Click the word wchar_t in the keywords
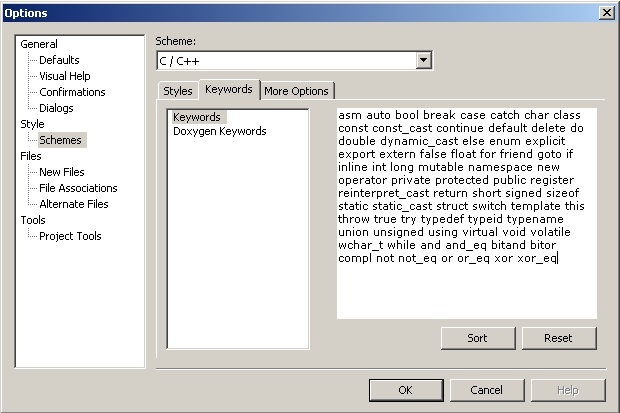The width and height of the screenshot is (620, 413). (361, 245)
